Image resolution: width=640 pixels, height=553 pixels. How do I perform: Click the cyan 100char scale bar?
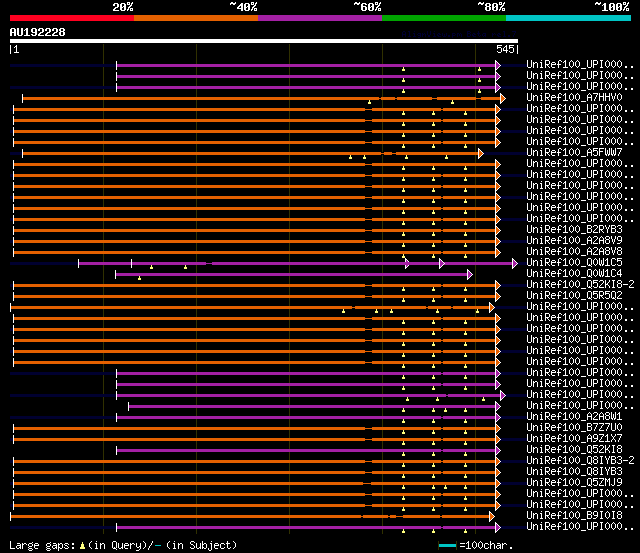[447, 545]
